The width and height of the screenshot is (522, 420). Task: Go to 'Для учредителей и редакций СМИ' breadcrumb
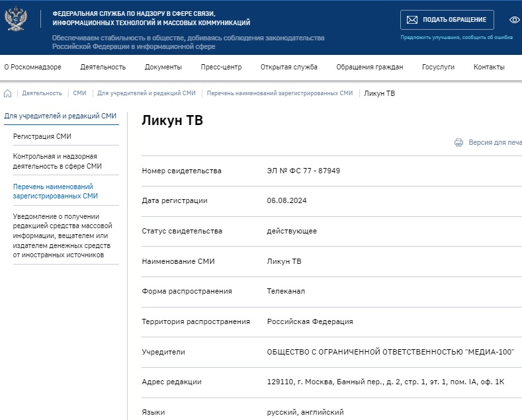(146, 93)
